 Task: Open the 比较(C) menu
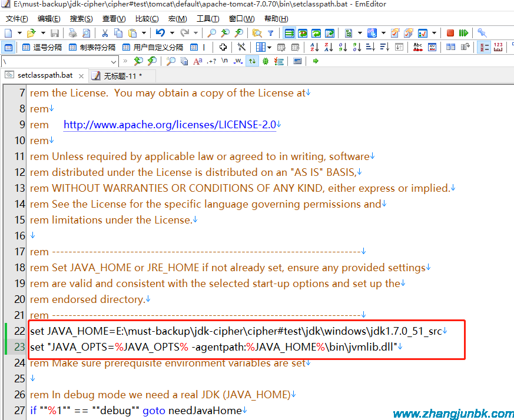[x=147, y=19]
